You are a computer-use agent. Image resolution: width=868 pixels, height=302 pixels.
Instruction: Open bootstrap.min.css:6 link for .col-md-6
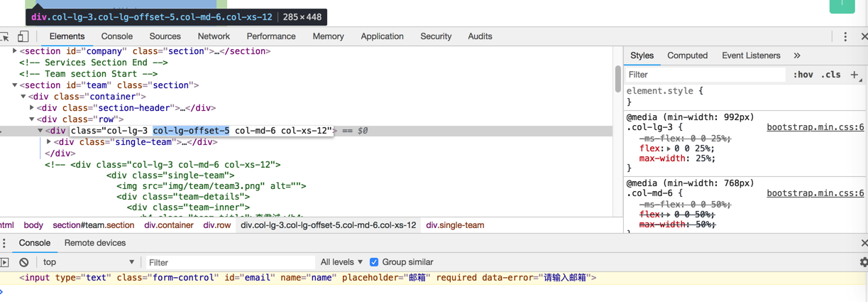coord(815,193)
